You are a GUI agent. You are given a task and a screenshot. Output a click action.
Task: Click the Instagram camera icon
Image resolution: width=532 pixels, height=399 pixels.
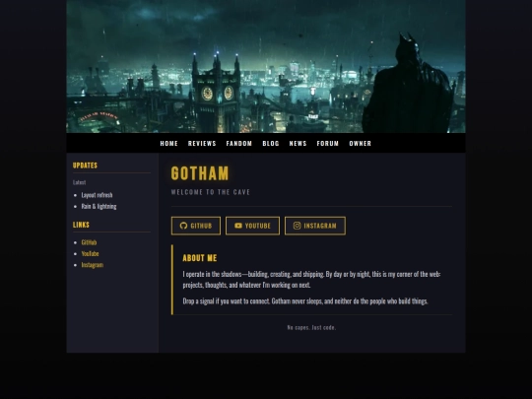(x=297, y=226)
